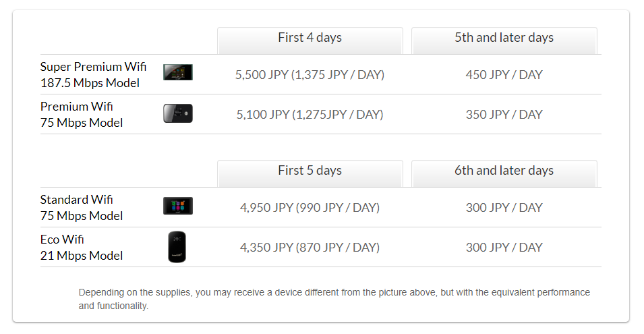Click the Premium Wifi device image
Viewport: 644px width, 334px height.
coord(178,114)
